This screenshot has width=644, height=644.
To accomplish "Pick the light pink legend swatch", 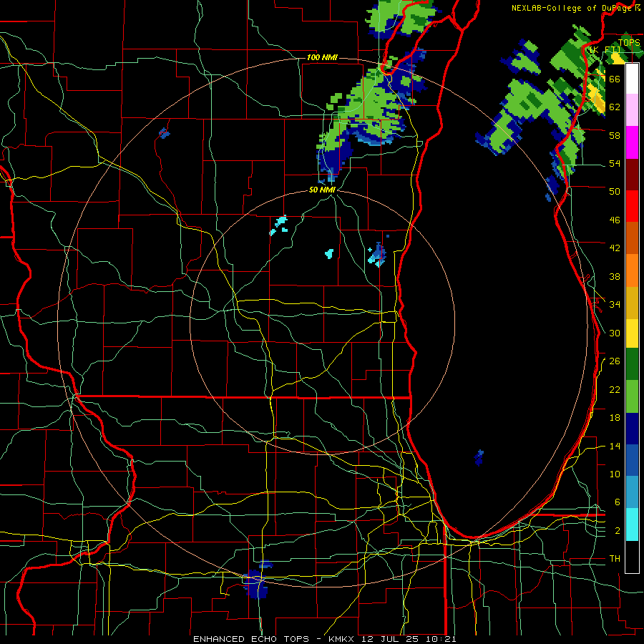I will [x=632, y=109].
